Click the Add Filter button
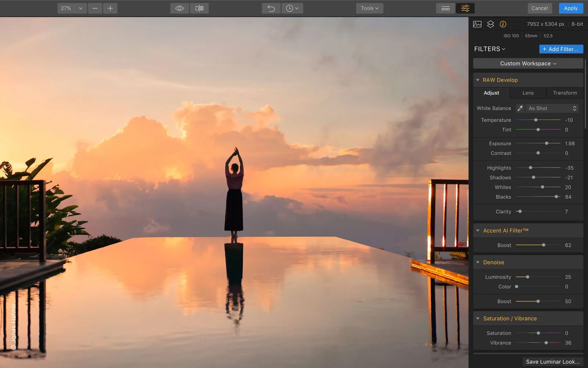The width and height of the screenshot is (588, 368). pyautogui.click(x=561, y=49)
